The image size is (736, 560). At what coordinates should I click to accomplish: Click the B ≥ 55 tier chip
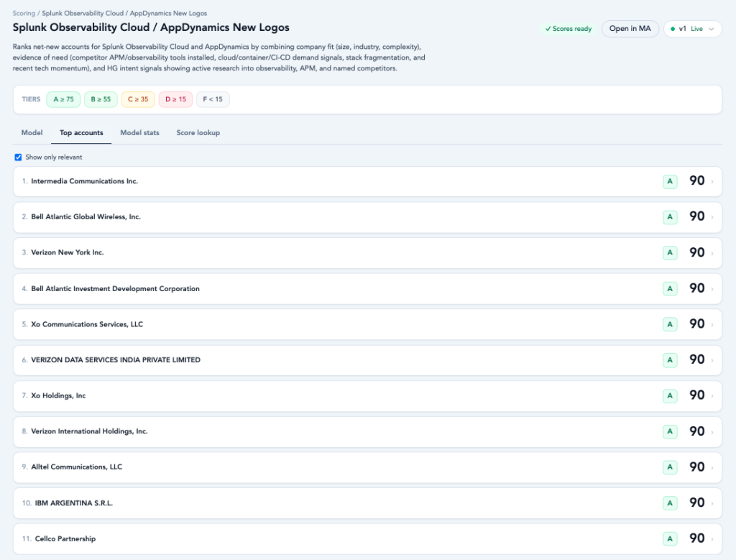[x=101, y=99]
